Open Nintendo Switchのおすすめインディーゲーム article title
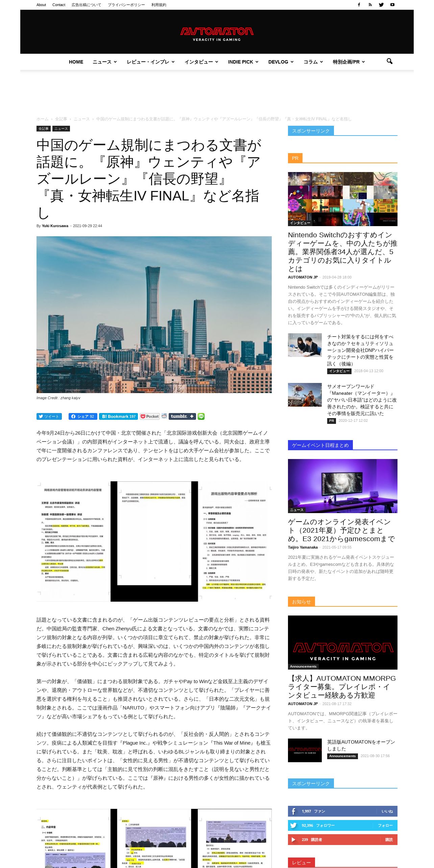The image size is (434, 868). [343, 252]
